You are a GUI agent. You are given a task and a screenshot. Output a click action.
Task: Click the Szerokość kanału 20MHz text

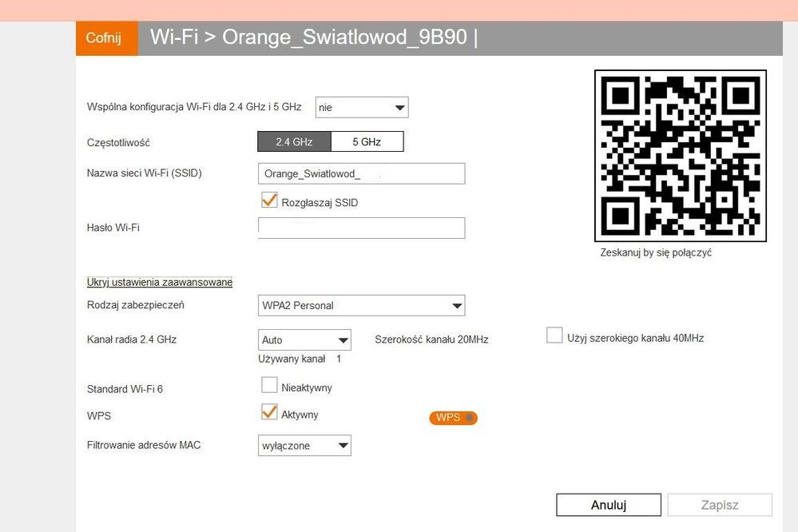(431, 339)
